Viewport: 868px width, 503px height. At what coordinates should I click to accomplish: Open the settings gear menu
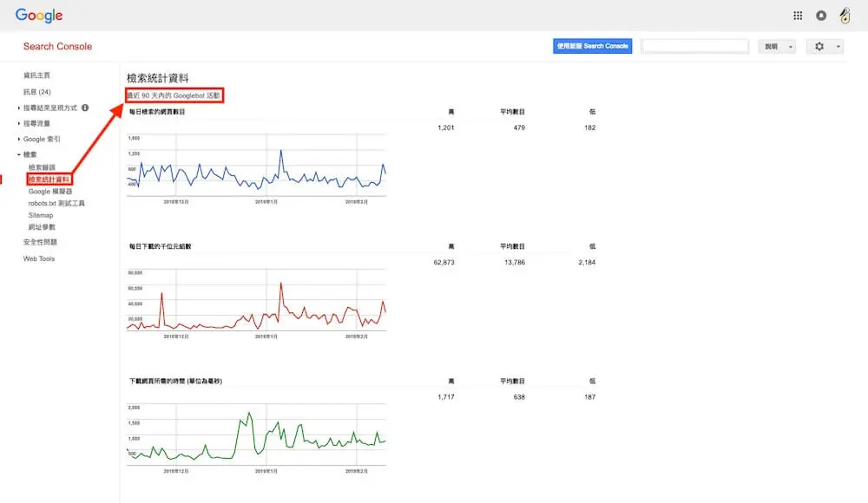tap(825, 47)
